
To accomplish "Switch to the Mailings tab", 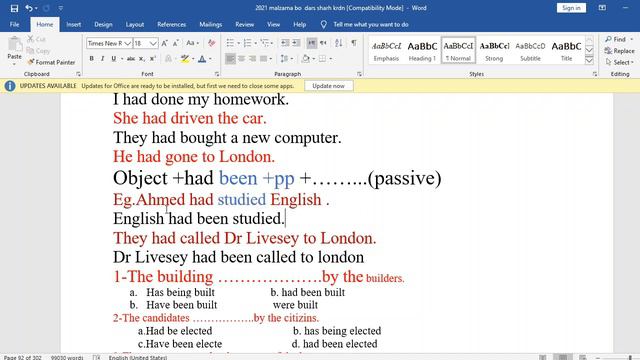I will click(x=211, y=24).
